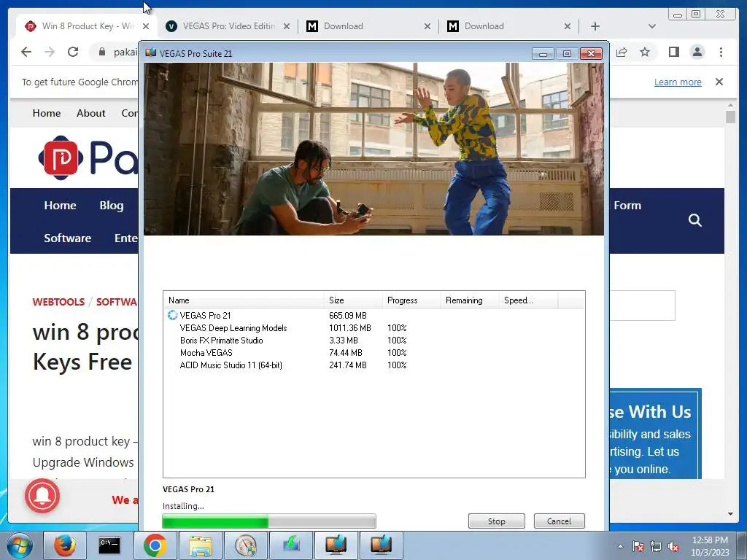
Task: Click the muted volume tray icon
Action: click(673, 546)
